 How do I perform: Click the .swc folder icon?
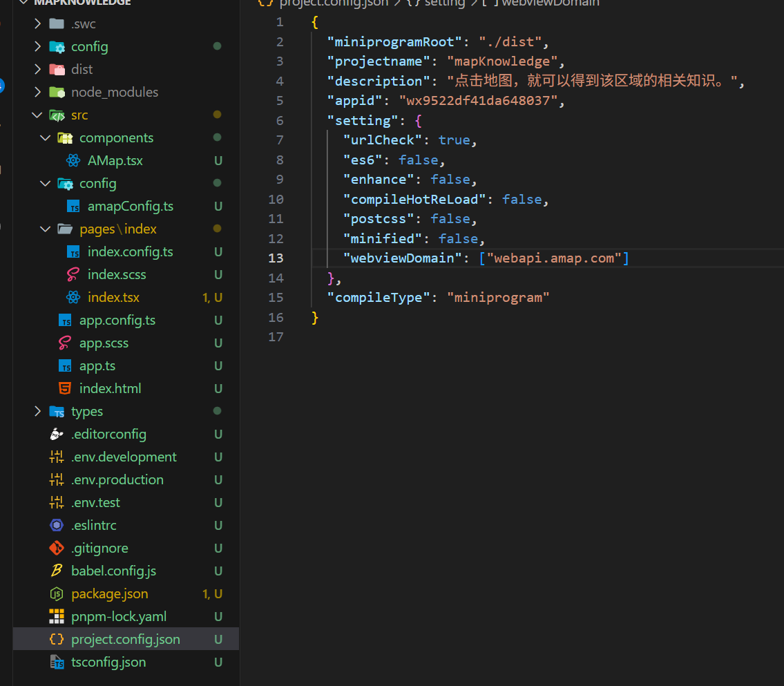(x=57, y=23)
